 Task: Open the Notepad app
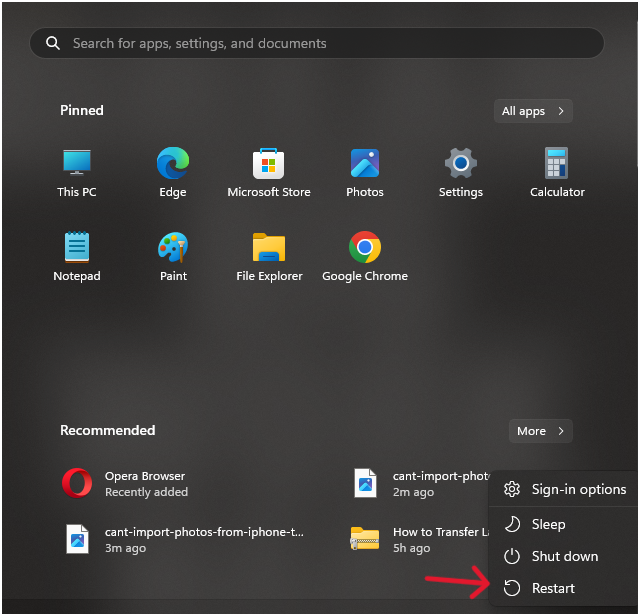(x=77, y=257)
